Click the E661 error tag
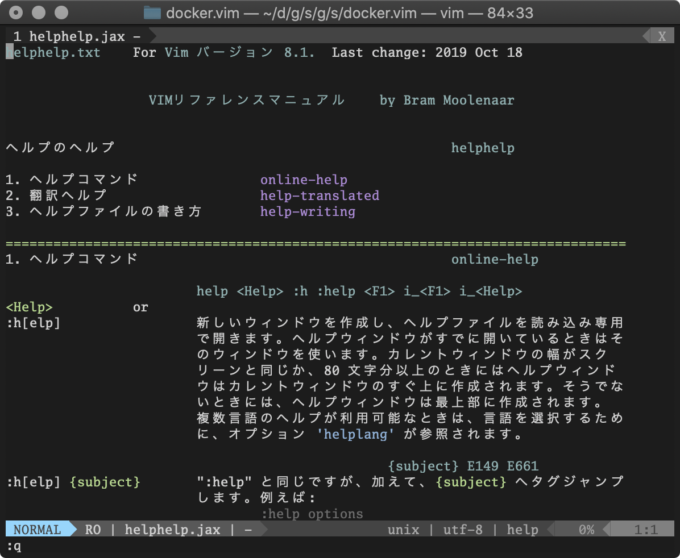The width and height of the screenshot is (680, 558). click(518, 467)
